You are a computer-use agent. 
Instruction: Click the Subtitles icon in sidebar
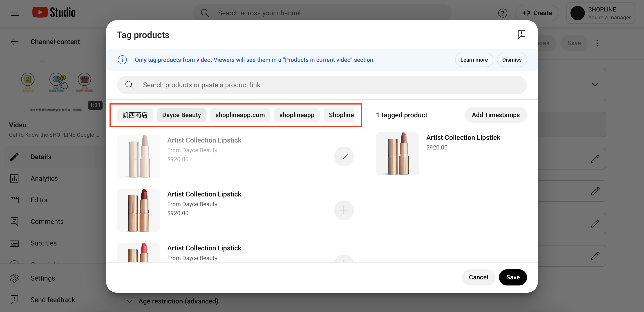click(14, 243)
